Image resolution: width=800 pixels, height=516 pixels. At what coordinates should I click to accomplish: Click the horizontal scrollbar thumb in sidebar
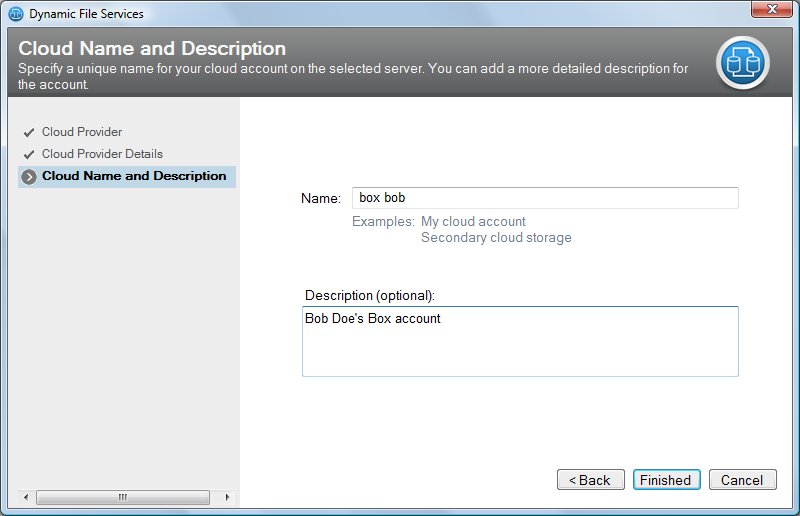(123, 497)
